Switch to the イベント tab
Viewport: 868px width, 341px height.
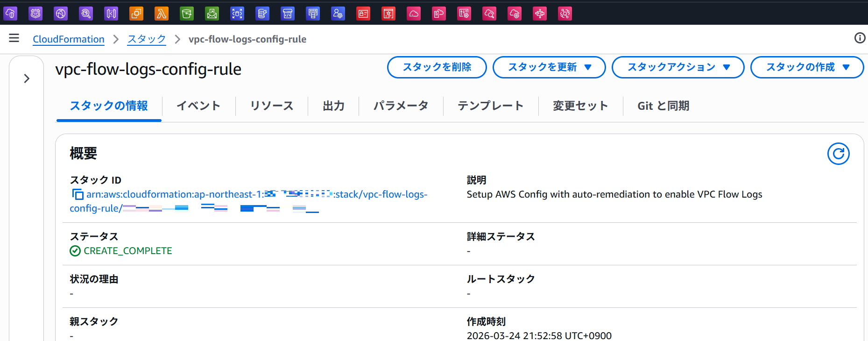click(x=198, y=106)
